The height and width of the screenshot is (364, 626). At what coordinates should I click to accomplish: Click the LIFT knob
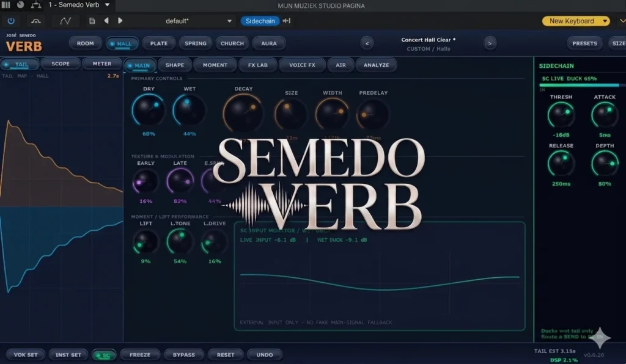click(145, 242)
